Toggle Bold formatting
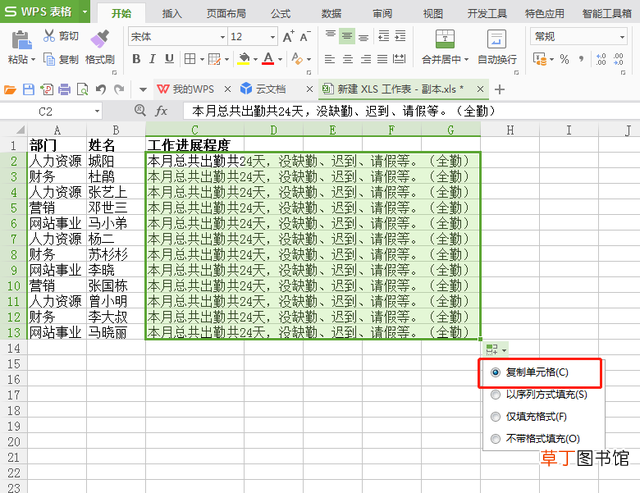 tap(136, 59)
